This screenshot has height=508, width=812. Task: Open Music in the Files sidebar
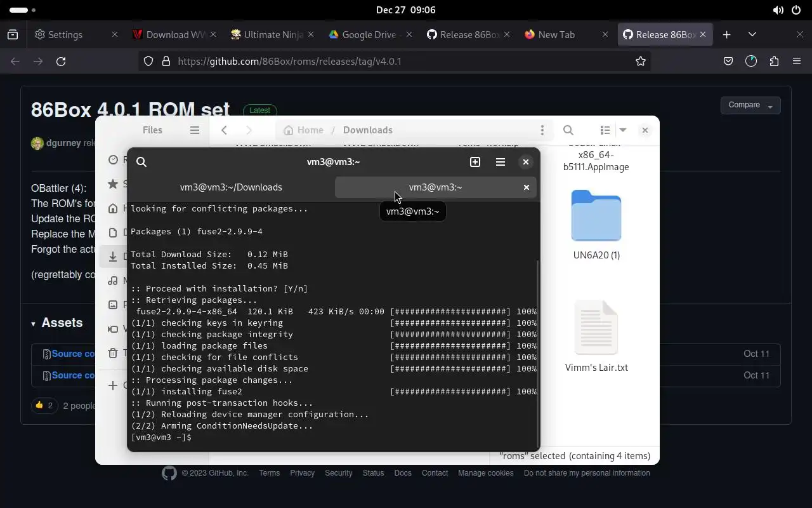(x=113, y=281)
